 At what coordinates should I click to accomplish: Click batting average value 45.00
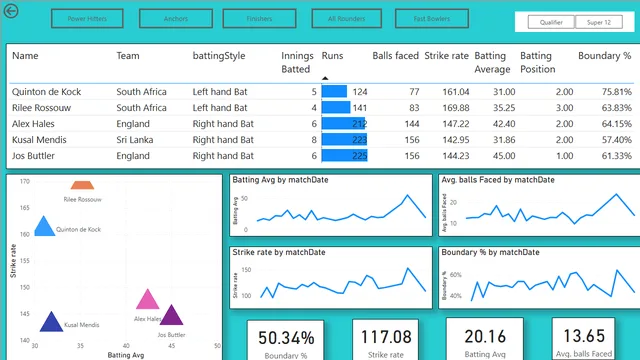tap(504, 156)
